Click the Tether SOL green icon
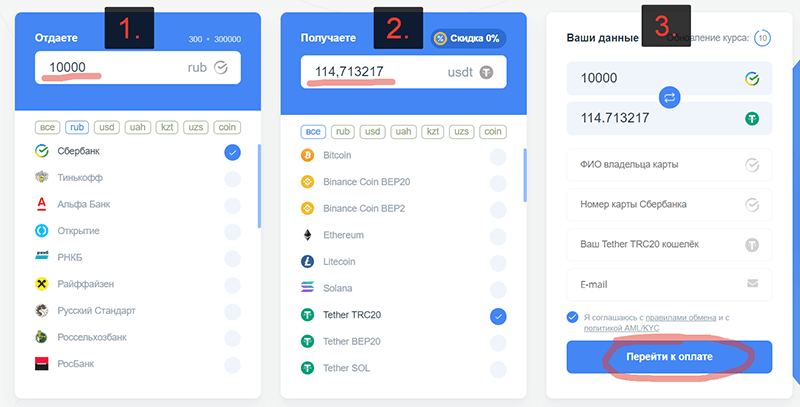The width and height of the screenshot is (800, 407). point(307,368)
